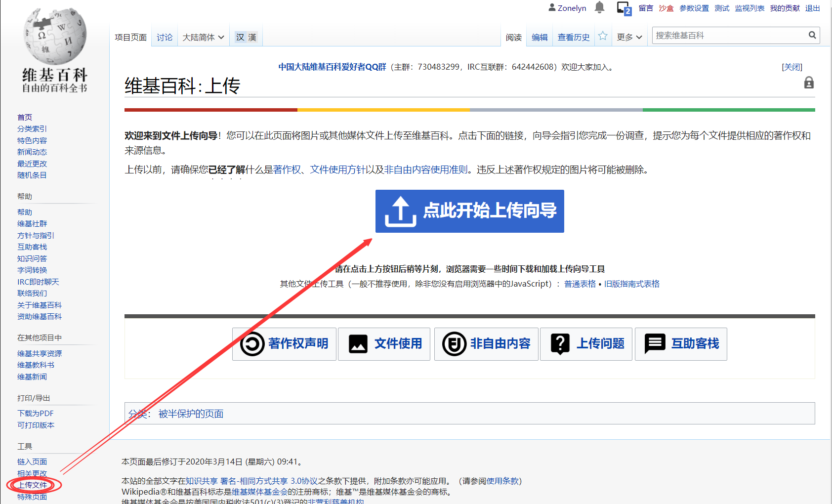Click the search magnifier icon
Screen dimensions: 832x504
tap(812, 35)
